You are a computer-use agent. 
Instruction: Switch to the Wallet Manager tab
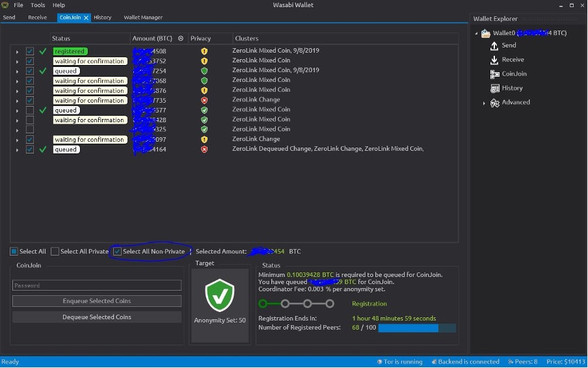tap(143, 18)
